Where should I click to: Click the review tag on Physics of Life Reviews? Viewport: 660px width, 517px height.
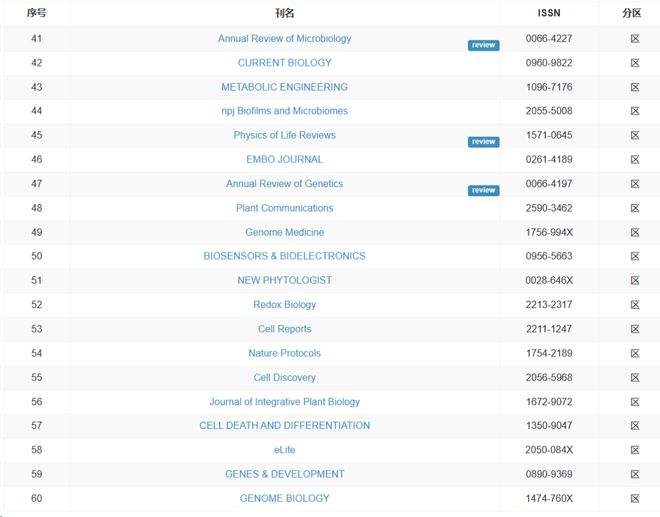[x=483, y=142]
